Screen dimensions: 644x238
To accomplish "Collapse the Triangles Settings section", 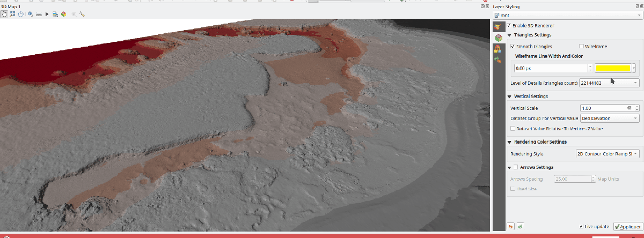I will coord(509,35).
